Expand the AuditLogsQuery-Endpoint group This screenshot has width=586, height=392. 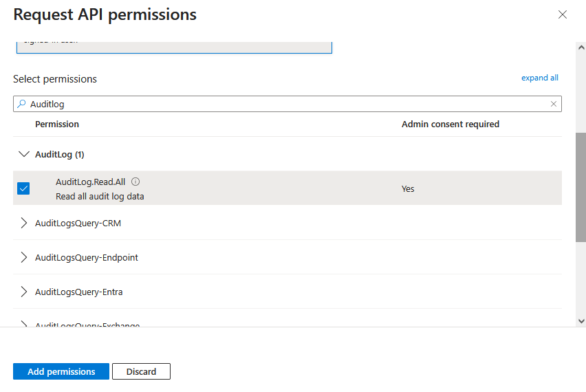[24, 257]
